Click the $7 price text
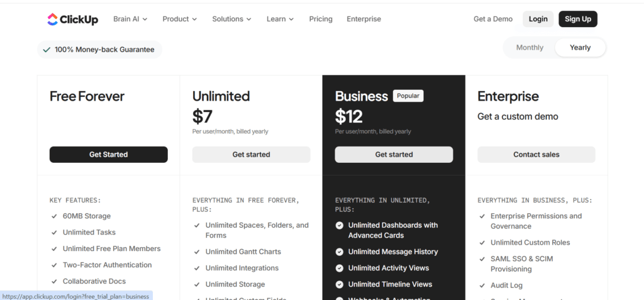 tap(203, 117)
